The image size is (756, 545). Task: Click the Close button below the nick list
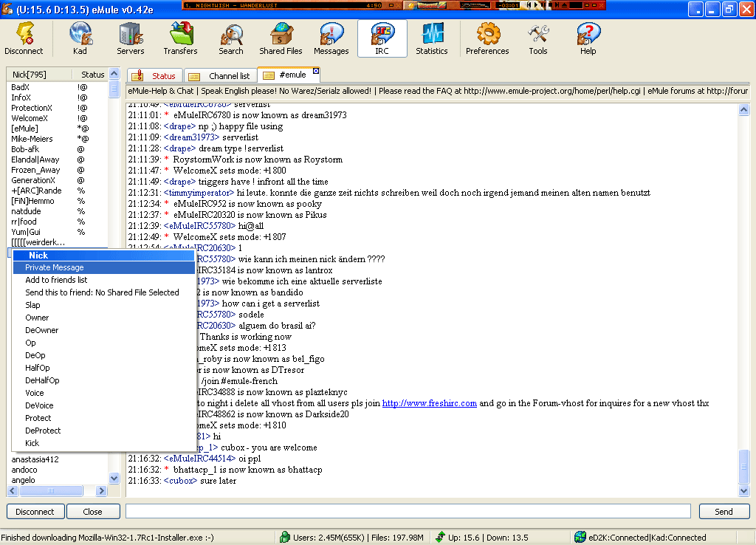point(92,511)
